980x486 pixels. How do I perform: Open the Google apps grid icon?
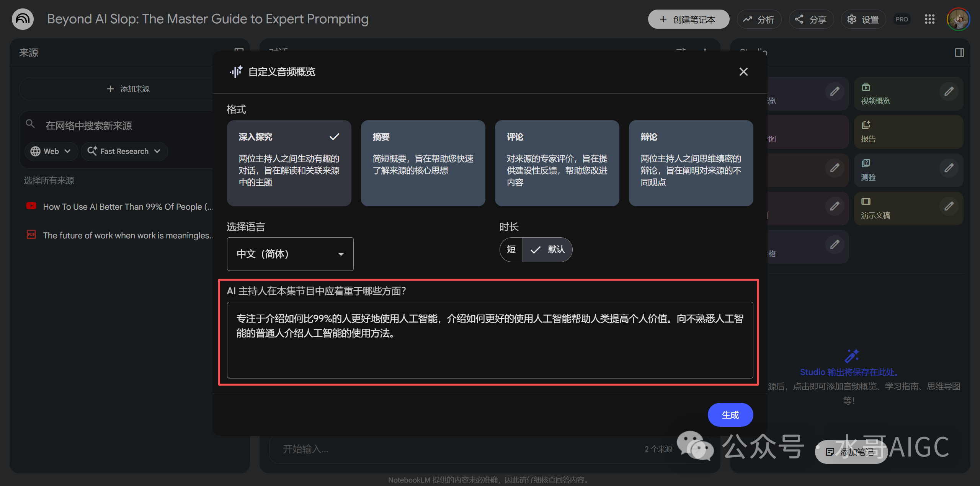tap(929, 19)
